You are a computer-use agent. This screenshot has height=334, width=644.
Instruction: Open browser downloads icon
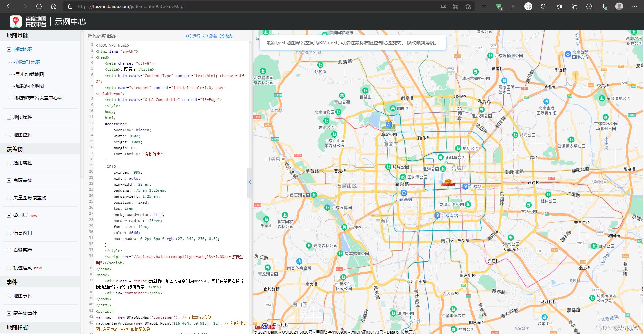(604, 6)
